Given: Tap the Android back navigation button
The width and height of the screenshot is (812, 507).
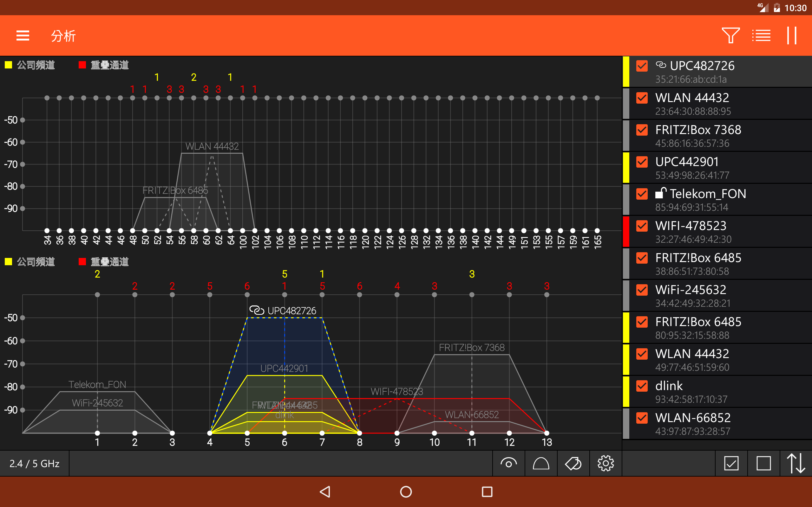Looking at the screenshot, I should coord(325,492).
